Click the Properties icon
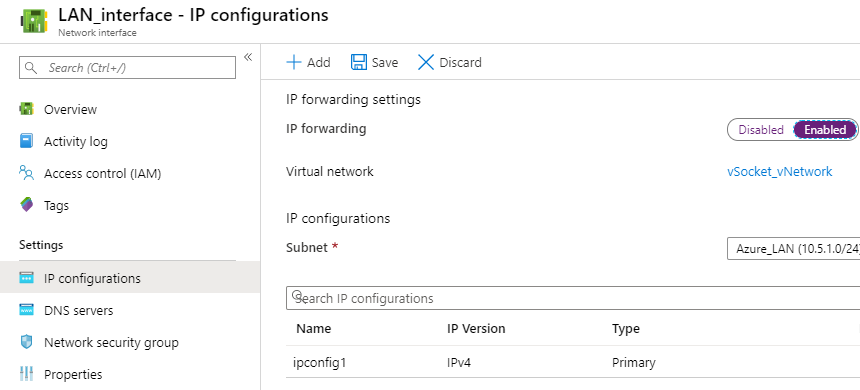860x390 pixels. pyautogui.click(x=26, y=374)
